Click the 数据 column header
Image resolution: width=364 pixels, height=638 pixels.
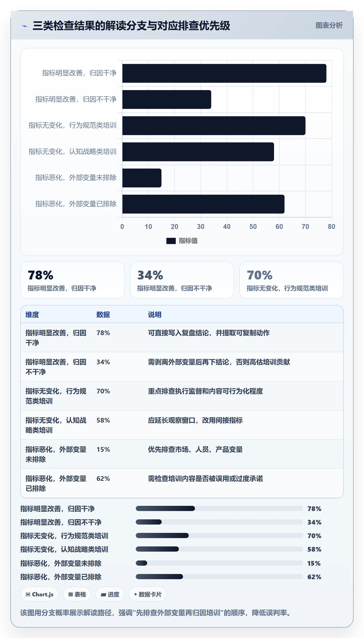[103, 315]
